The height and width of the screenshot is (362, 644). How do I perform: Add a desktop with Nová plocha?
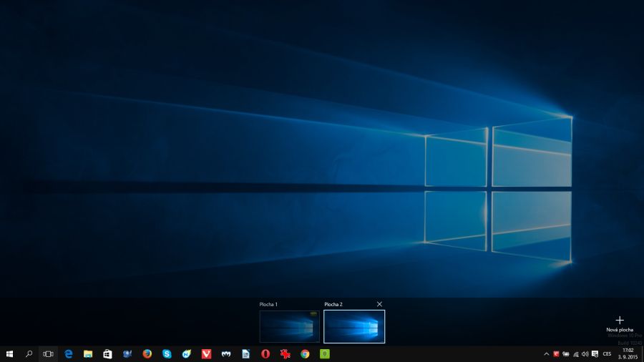point(620,323)
